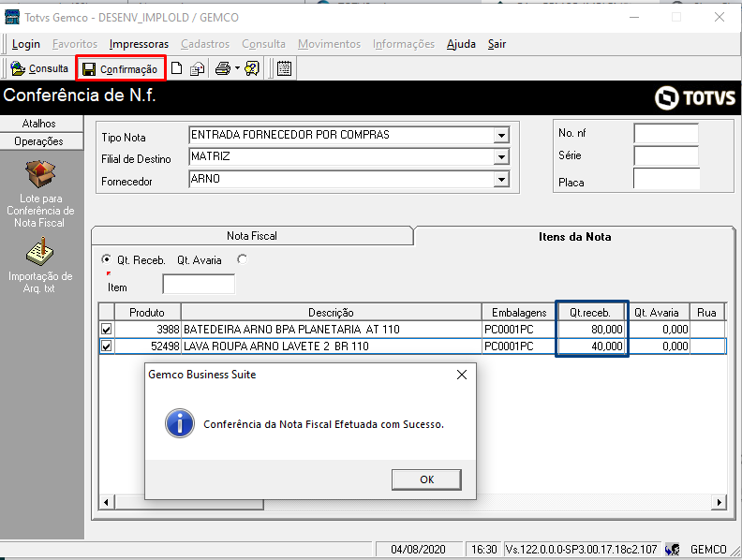The height and width of the screenshot is (560, 742).
Task: Open the Favoritos menu
Action: click(75, 44)
